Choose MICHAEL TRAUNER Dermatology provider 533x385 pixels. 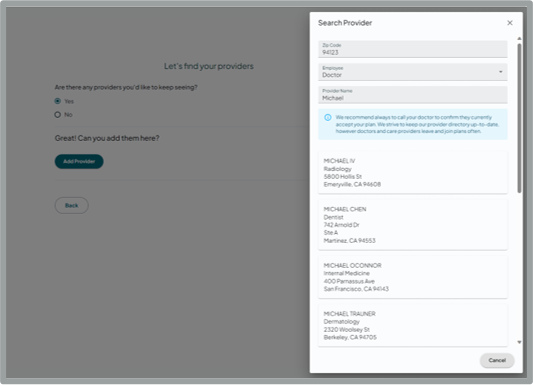[413, 326]
